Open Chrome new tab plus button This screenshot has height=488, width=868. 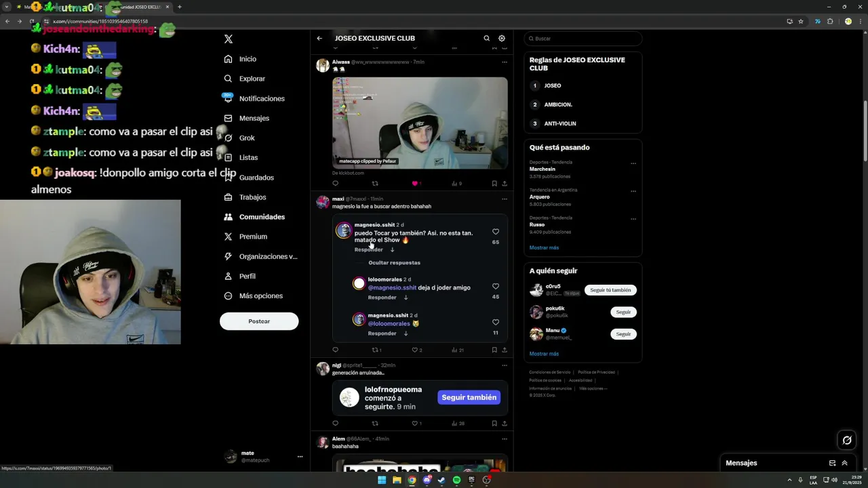pyautogui.click(x=179, y=7)
